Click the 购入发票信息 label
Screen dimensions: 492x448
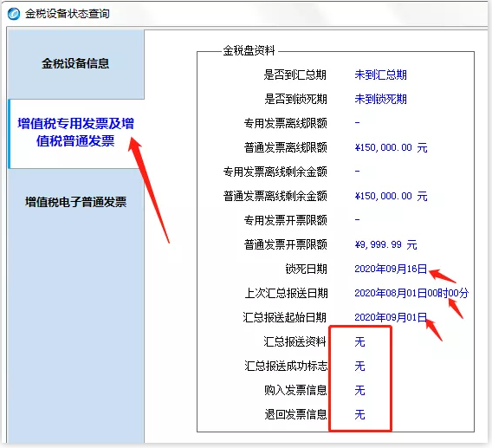pyautogui.click(x=295, y=390)
